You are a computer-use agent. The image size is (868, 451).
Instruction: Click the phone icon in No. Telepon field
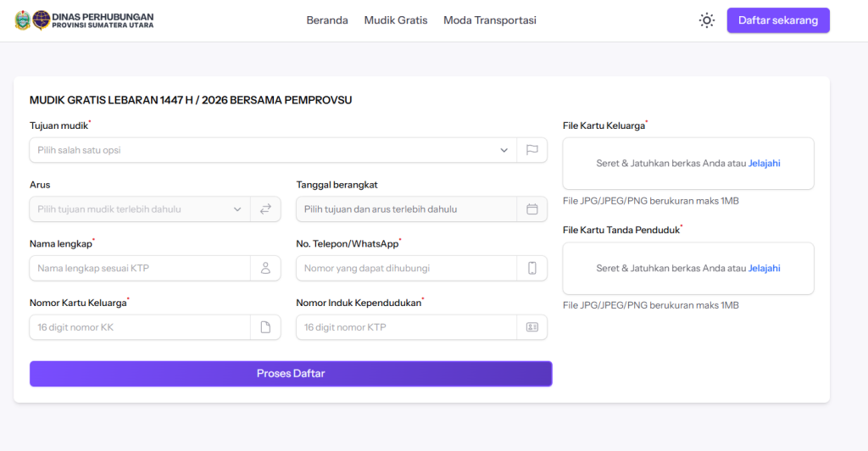click(532, 269)
